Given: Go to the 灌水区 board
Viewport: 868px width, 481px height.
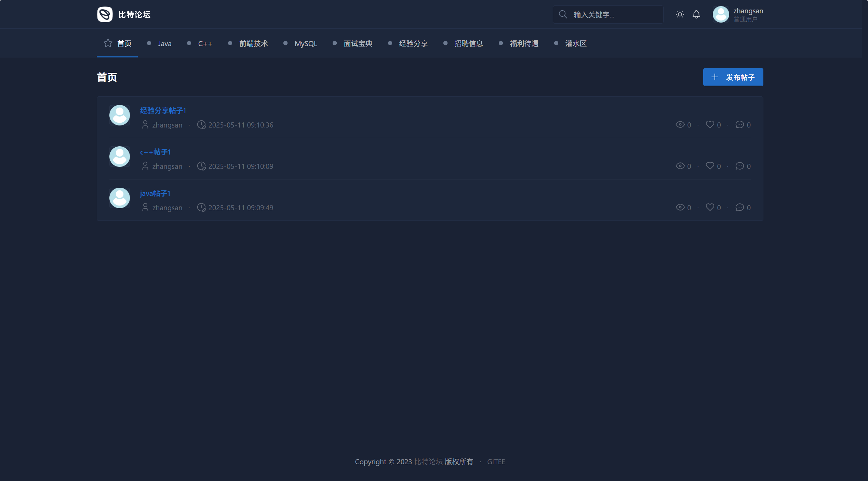Looking at the screenshot, I should tap(576, 44).
